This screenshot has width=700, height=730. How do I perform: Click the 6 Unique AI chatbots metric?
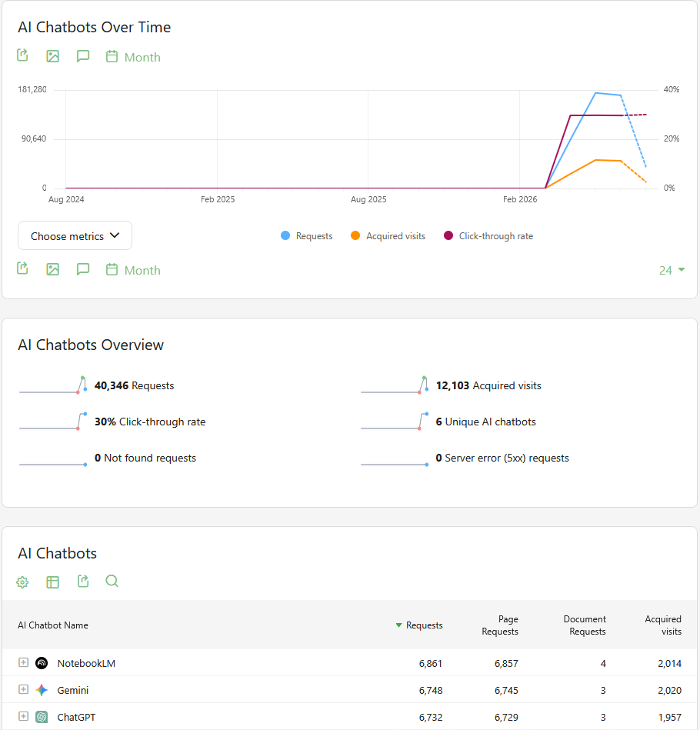485,422
